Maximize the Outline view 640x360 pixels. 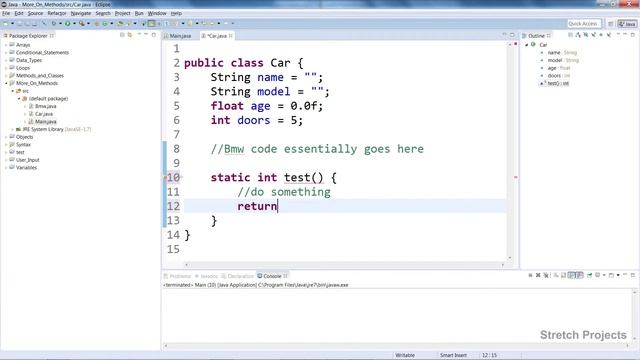coord(633,35)
